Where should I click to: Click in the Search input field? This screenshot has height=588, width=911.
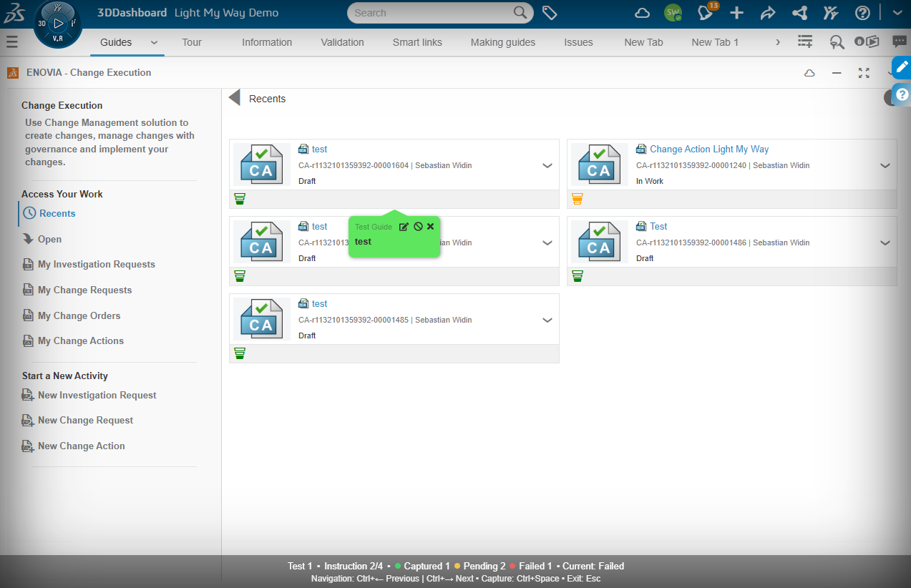(430, 13)
